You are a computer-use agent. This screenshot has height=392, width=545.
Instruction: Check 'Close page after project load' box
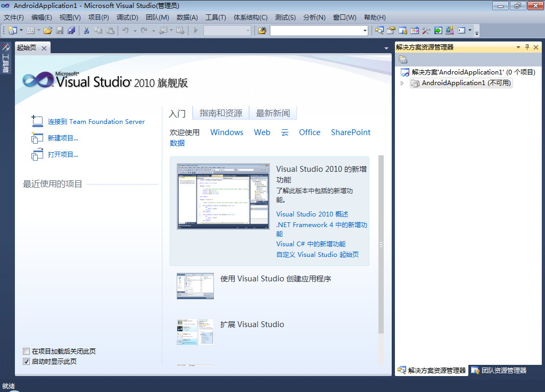[27, 351]
